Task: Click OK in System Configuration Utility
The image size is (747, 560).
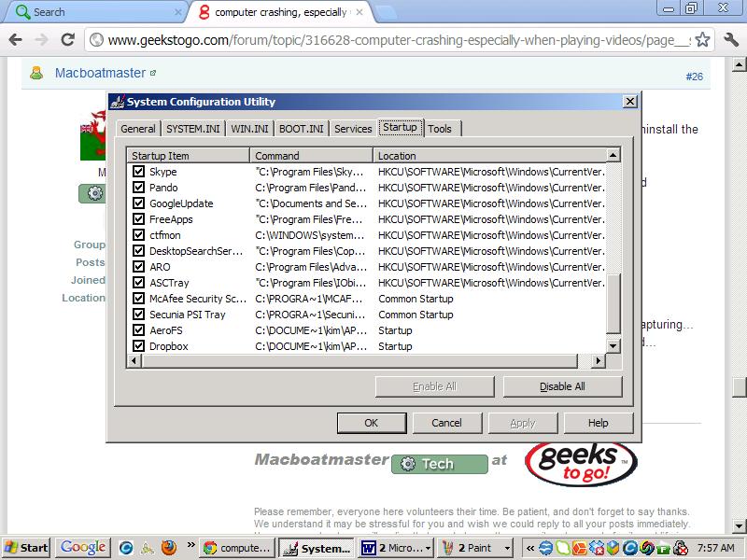Action: (x=372, y=423)
